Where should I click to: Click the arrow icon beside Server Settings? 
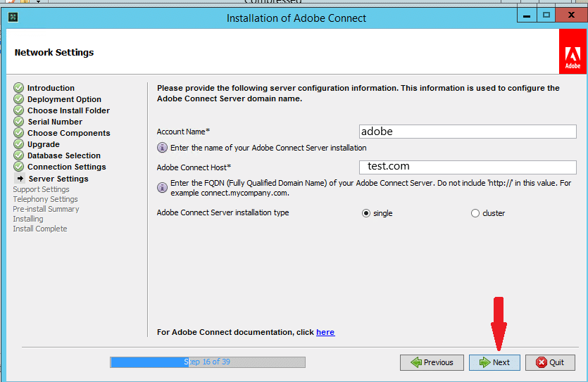(x=20, y=179)
